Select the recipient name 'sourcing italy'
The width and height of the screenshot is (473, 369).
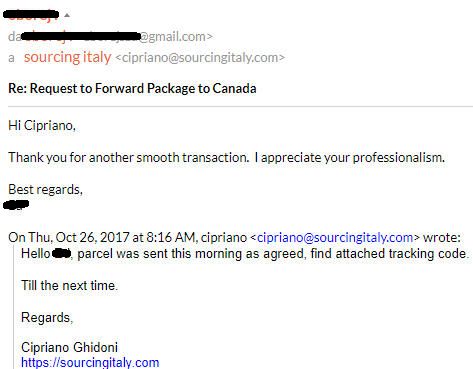[67, 57]
